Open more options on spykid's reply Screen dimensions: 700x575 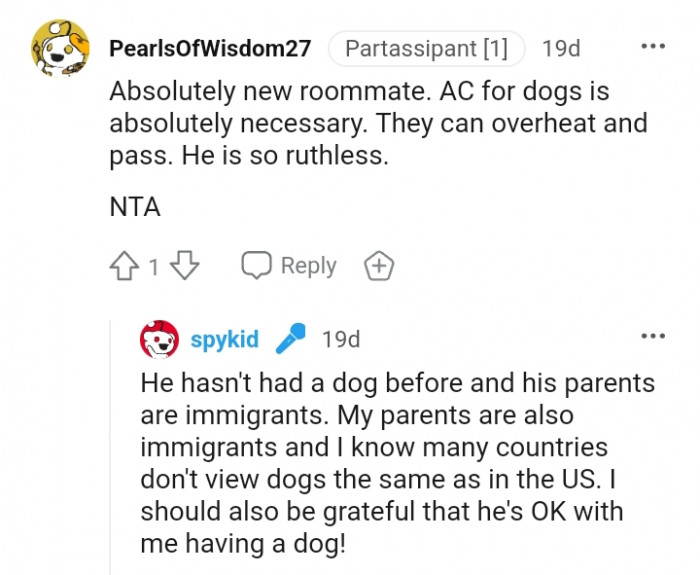[652, 338]
